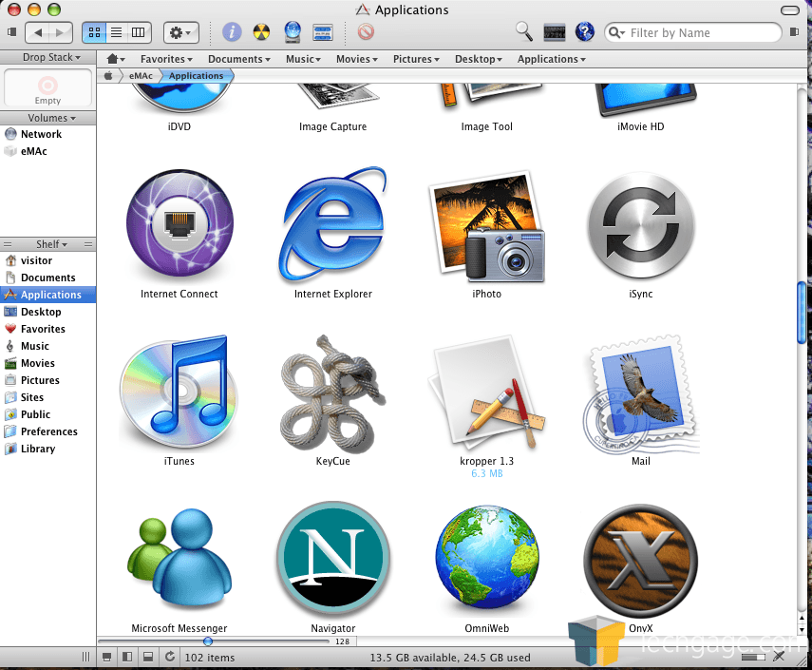
Task: Open the Music dropdown in bookmarks bar
Action: pos(304,59)
